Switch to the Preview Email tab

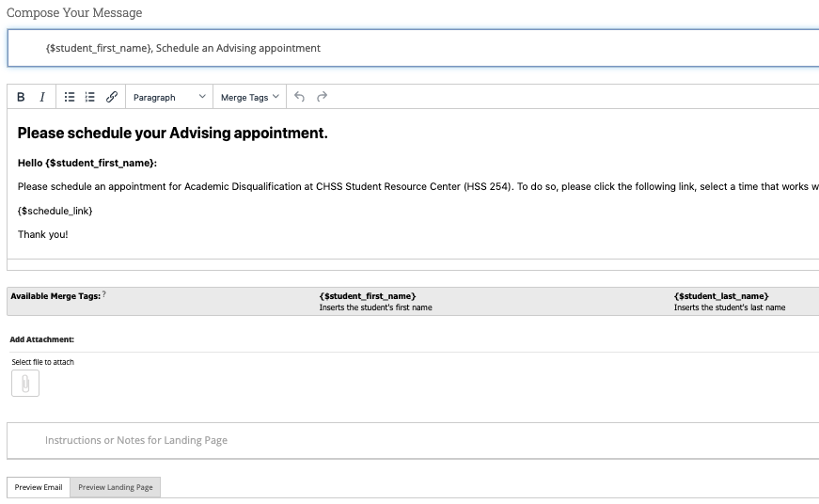(x=39, y=487)
